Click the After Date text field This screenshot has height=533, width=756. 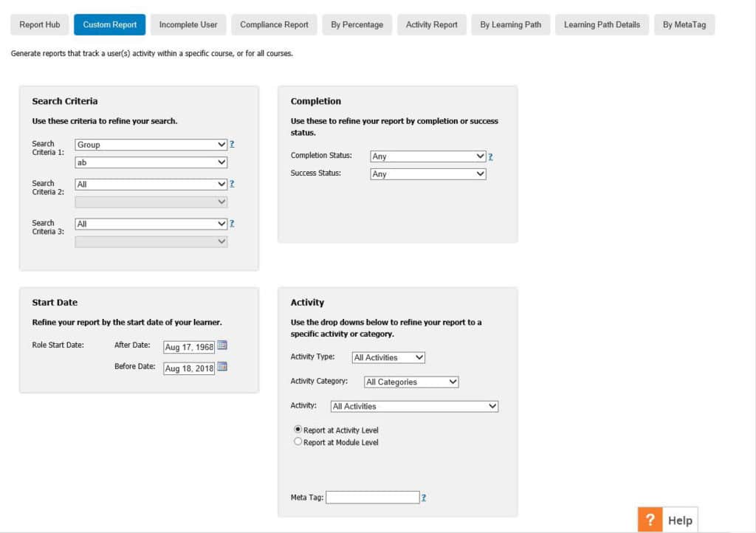(x=189, y=347)
